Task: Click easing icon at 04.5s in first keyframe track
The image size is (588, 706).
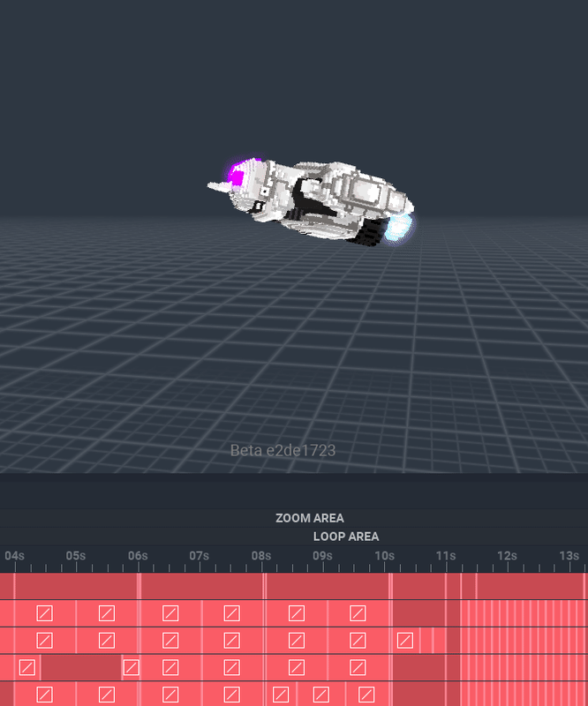Action: point(45,613)
